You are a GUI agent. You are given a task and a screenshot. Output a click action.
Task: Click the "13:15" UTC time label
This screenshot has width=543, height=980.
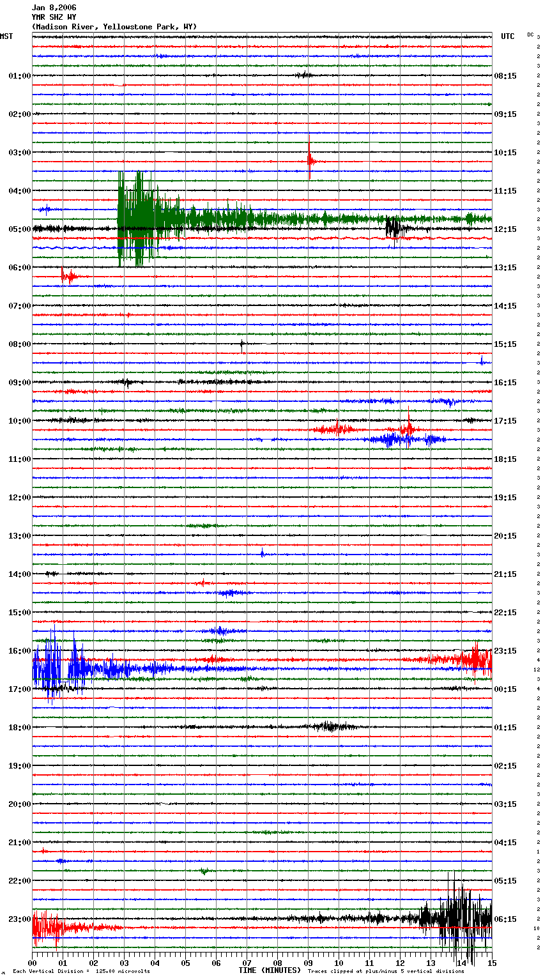(x=505, y=268)
